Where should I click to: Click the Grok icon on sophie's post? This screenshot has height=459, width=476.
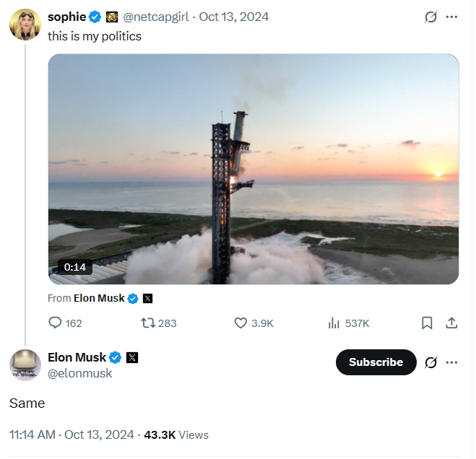[430, 17]
